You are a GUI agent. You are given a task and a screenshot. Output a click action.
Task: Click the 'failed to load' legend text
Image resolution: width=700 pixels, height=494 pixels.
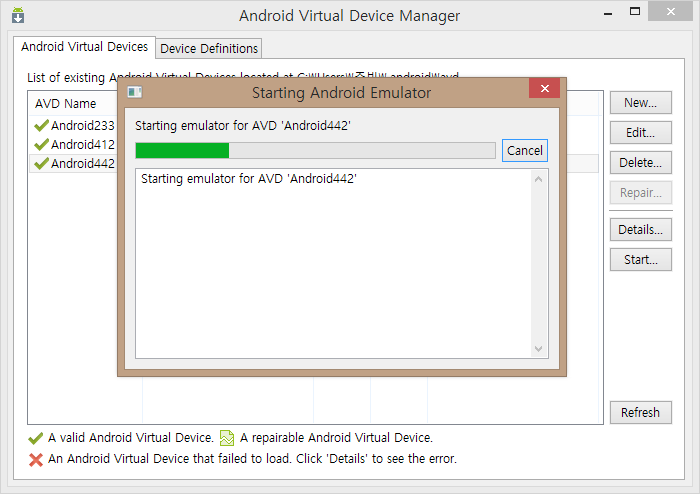[253, 459]
